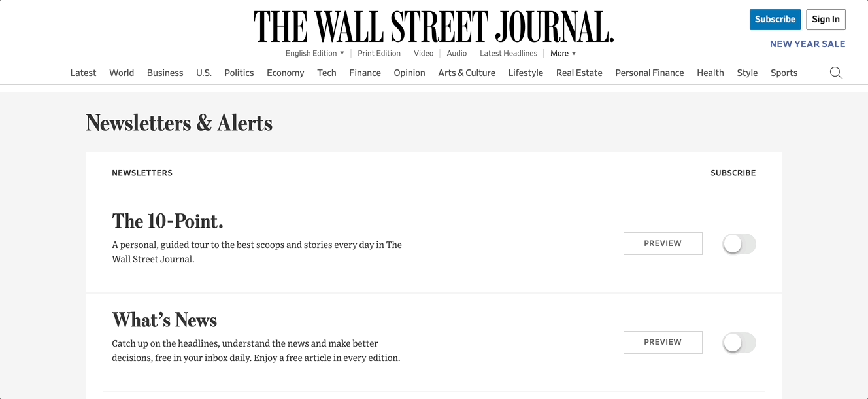
Task: Go to the Personal Finance section
Action: 650,73
